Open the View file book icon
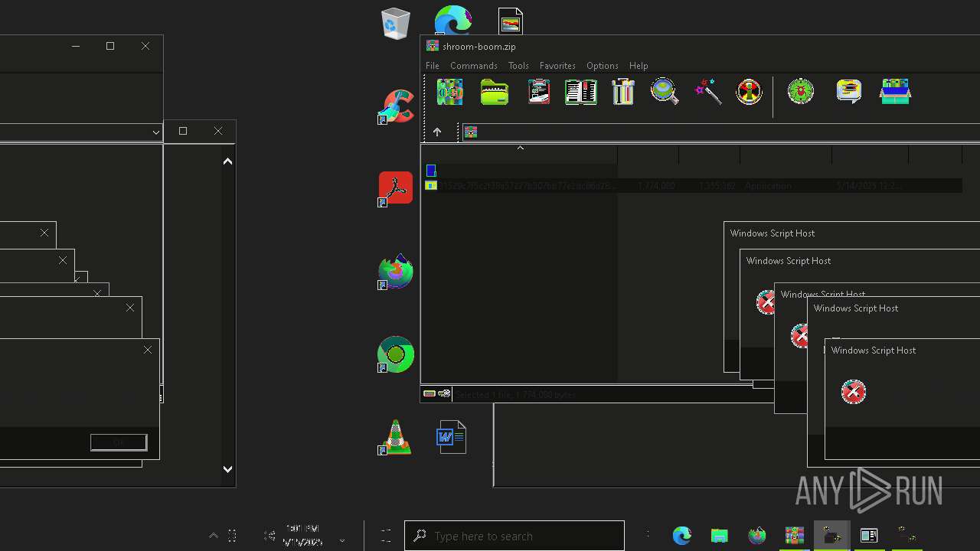This screenshot has height=551, width=980. (x=581, y=92)
